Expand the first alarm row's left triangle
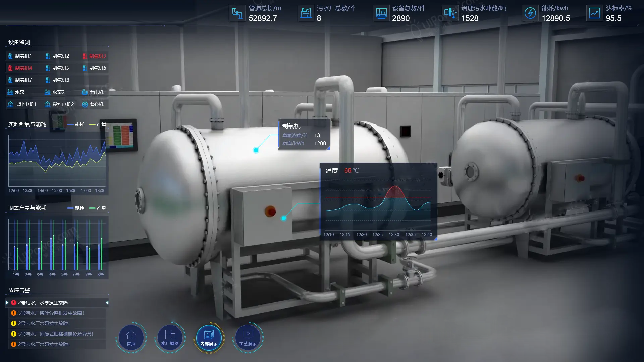644x362 pixels. [x=7, y=303]
